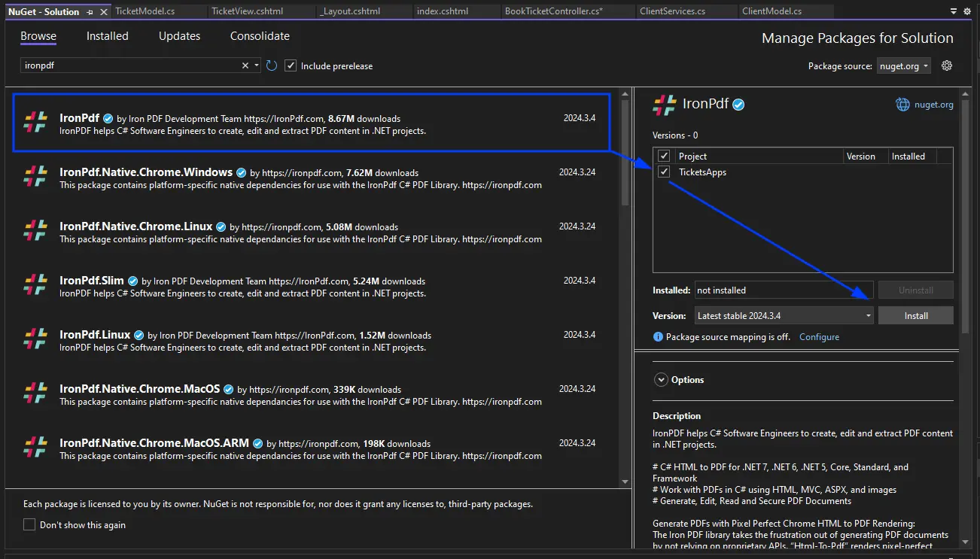980x559 pixels.
Task: Click verified badge beside IronPdf in list
Action: [x=108, y=118]
